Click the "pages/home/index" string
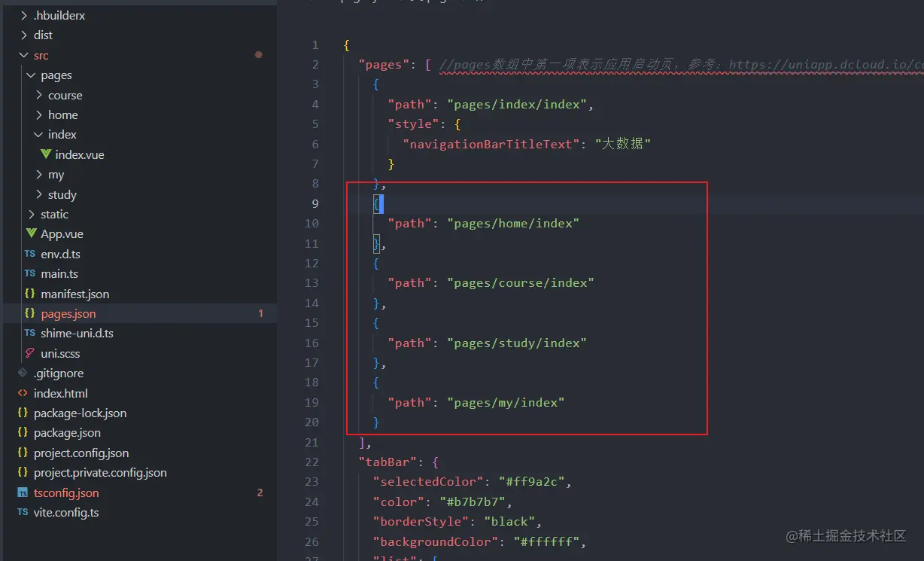Viewport: 924px width, 561px height. (513, 223)
